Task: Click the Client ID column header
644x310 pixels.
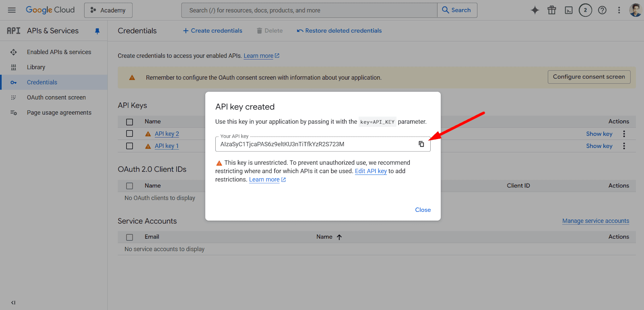Action: point(518,186)
